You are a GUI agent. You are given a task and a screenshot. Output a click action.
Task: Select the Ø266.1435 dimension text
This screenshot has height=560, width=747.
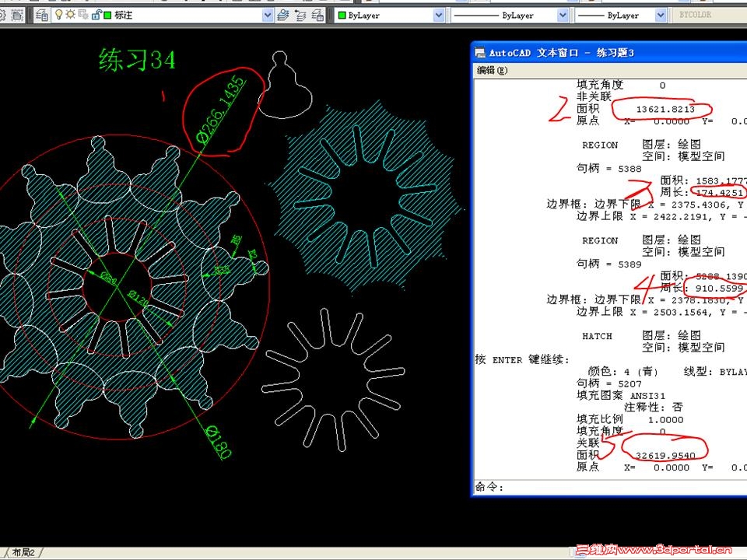pos(220,110)
